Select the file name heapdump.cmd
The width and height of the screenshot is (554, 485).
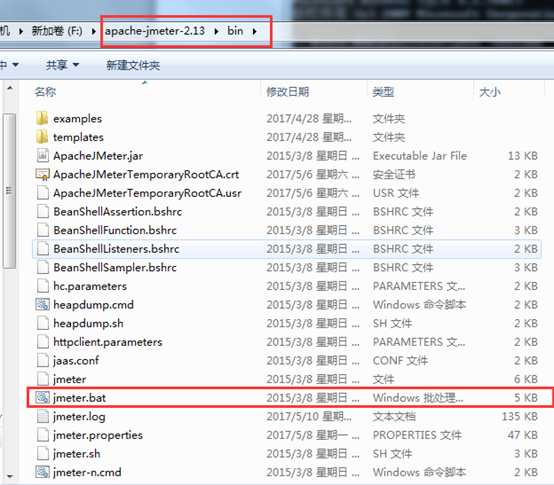(x=93, y=305)
